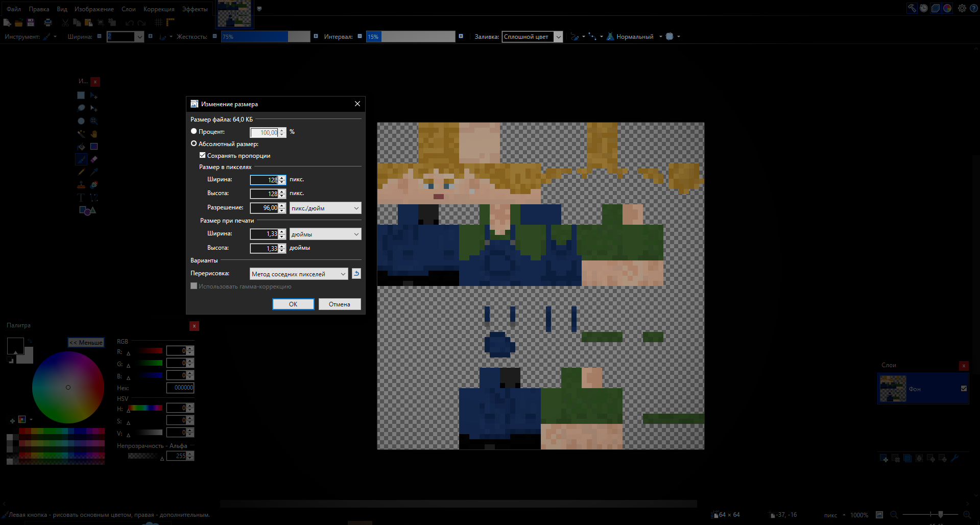Open the Эффекты menu

tap(195, 9)
